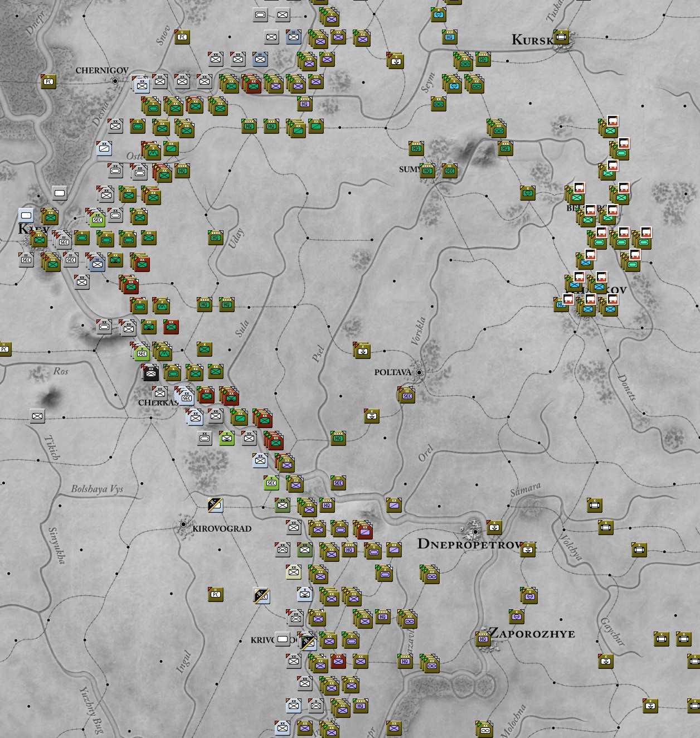Select the red counter east of Krivoi Rog
The image size is (700, 738).
click(x=338, y=661)
